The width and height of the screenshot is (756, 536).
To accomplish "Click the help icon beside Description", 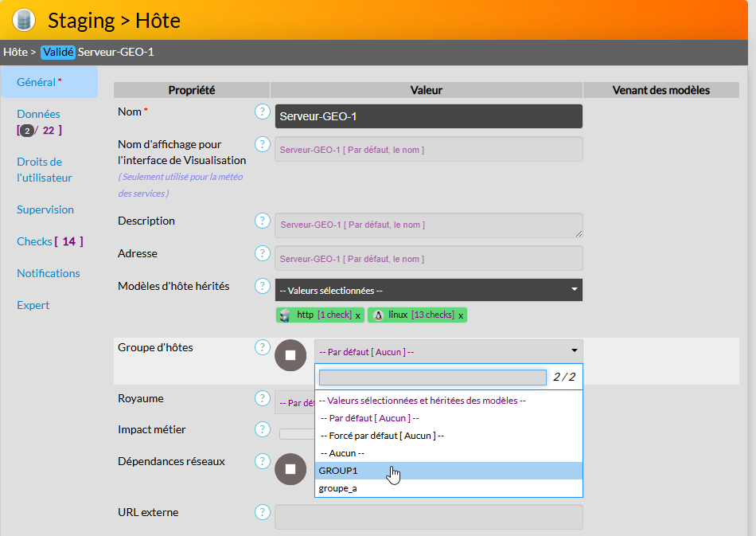I will click(263, 221).
